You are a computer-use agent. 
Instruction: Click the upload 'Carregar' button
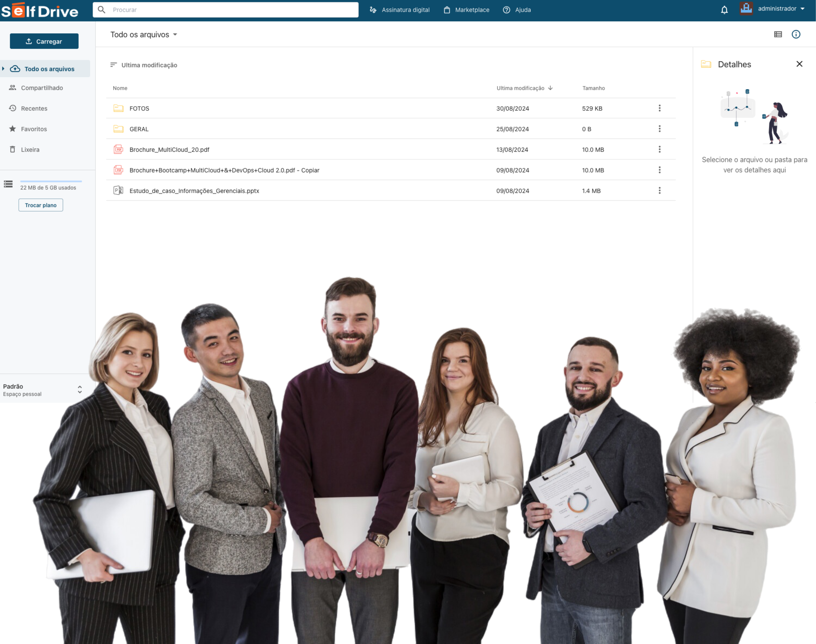[x=44, y=41]
